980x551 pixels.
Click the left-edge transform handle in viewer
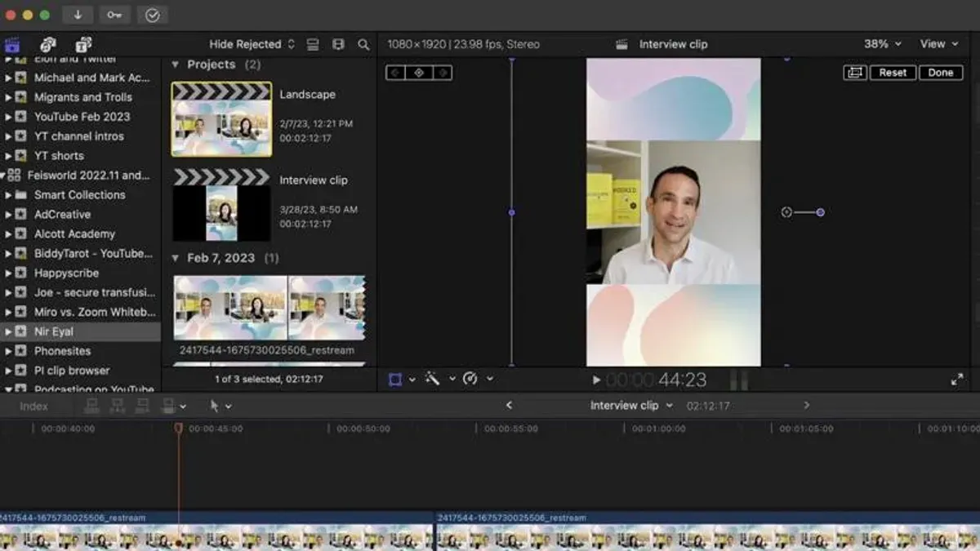point(511,212)
